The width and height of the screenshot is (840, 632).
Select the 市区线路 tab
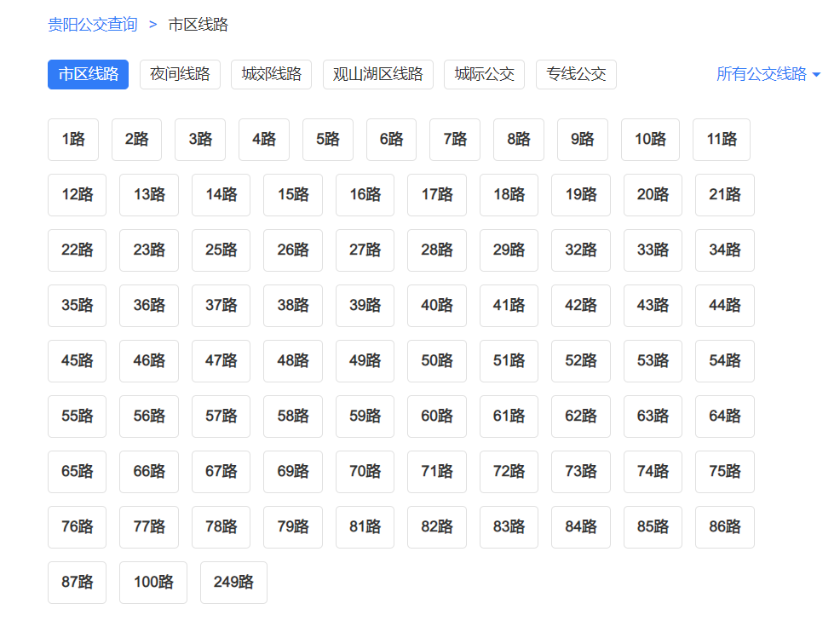(88, 74)
